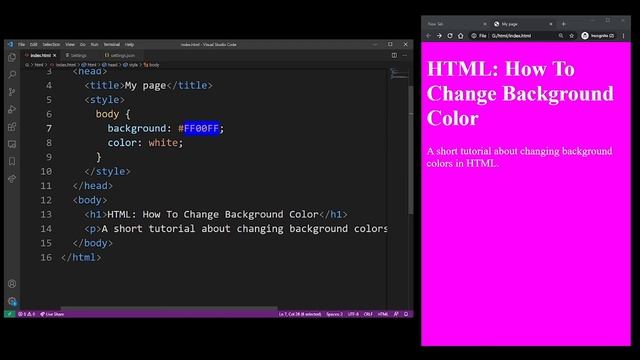The image size is (640, 360).
Task: Expand the style breadcrumb in editor
Action: [x=131, y=65]
